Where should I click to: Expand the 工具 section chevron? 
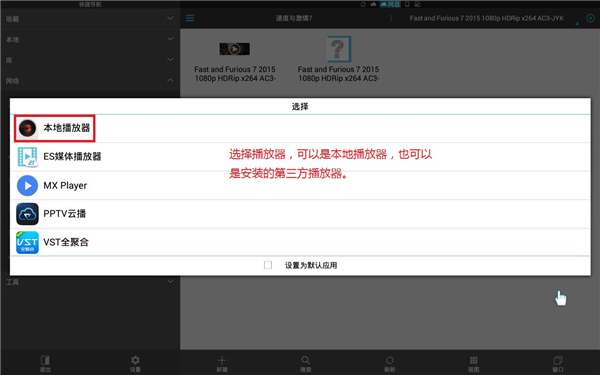170,282
